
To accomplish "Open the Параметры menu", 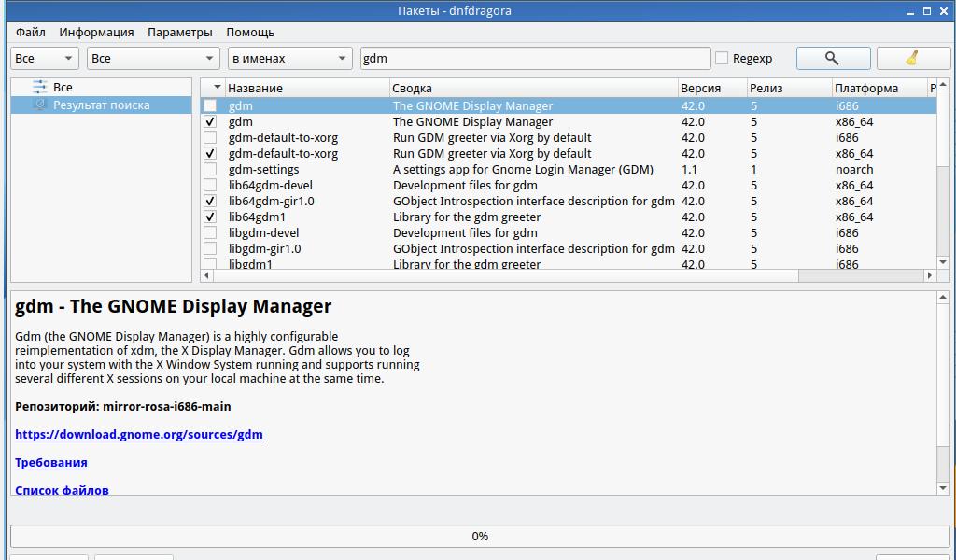I will [179, 32].
